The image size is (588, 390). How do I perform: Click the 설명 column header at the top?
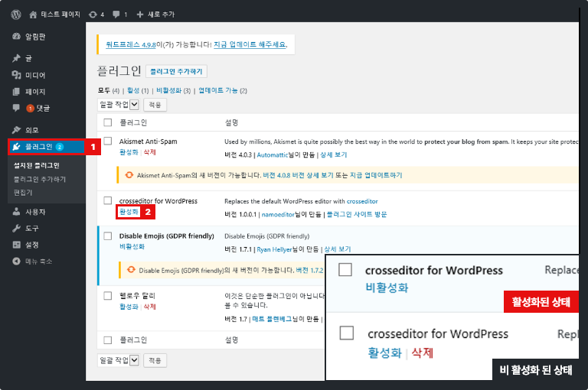[x=231, y=122]
